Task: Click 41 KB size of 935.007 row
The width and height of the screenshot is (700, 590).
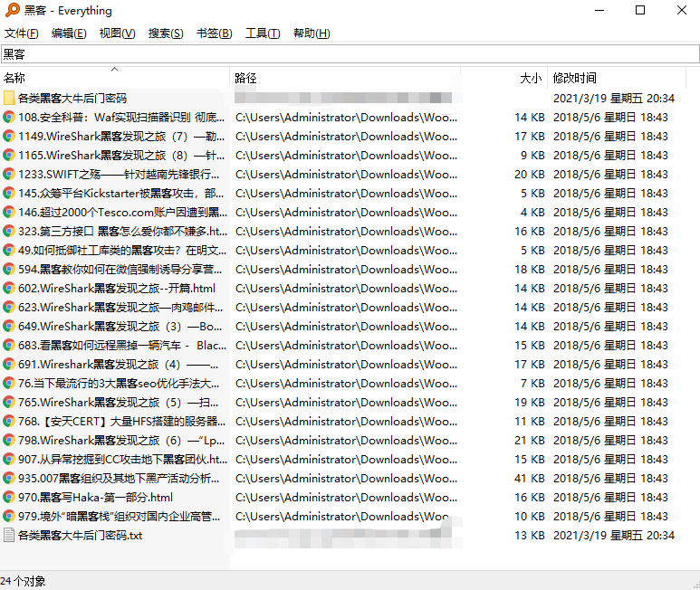Action: pos(530,479)
